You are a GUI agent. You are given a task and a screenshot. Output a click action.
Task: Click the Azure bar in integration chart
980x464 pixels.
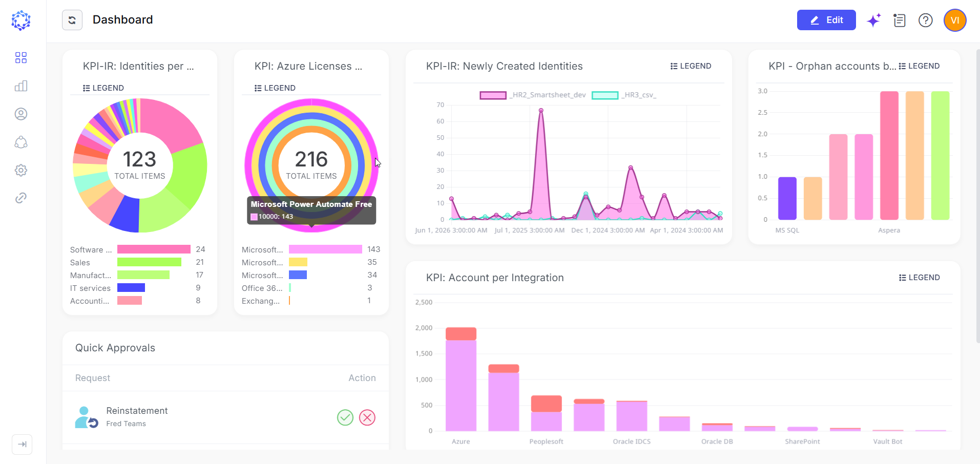pyautogui.click(x=461, y=379)
